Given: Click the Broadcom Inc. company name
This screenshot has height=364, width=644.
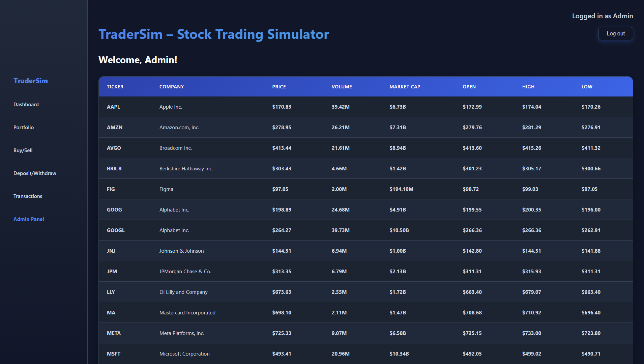Looking at the screenshot, I should (x=175, y=148).
